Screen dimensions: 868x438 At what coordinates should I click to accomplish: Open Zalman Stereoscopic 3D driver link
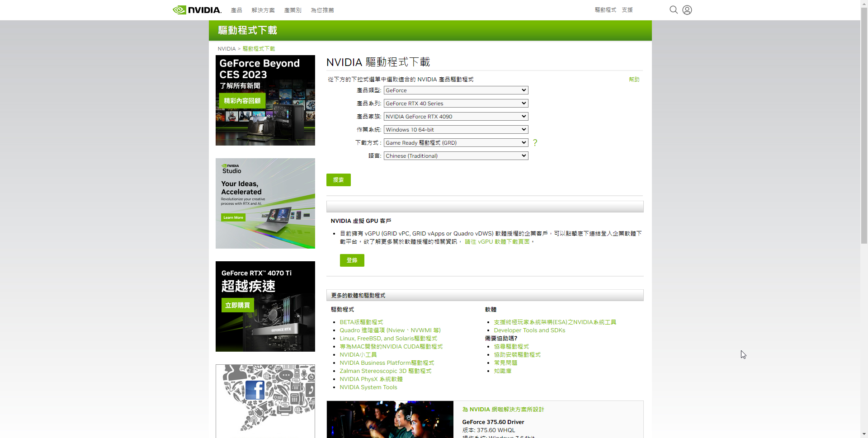tap(386, 371)
